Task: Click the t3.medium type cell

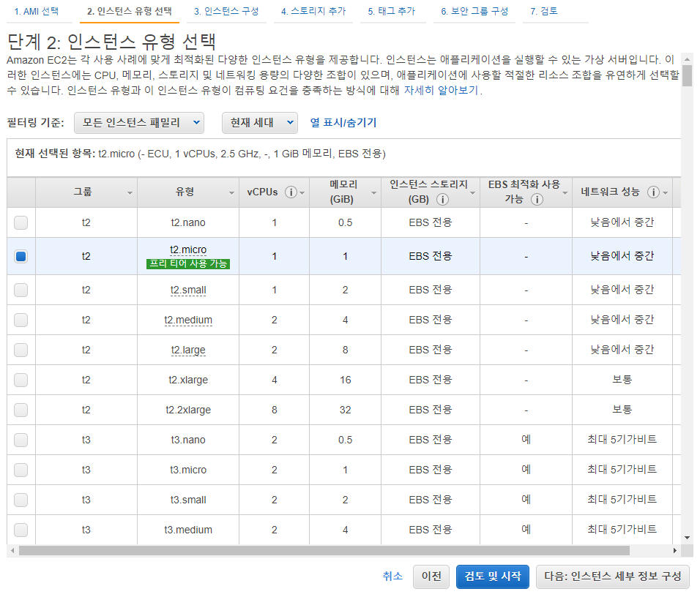Action: point(188,530)
